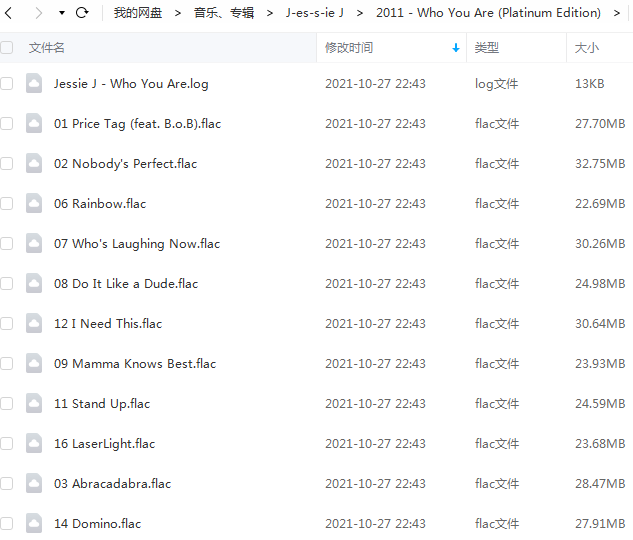633x540 pixels.
Task: Click the refresh icon in navigation bar
Action: point(82,13)
